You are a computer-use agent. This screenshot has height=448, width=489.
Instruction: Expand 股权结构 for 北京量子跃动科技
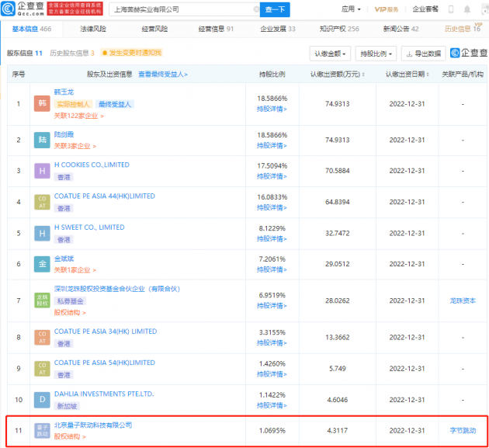click(70, 436)
